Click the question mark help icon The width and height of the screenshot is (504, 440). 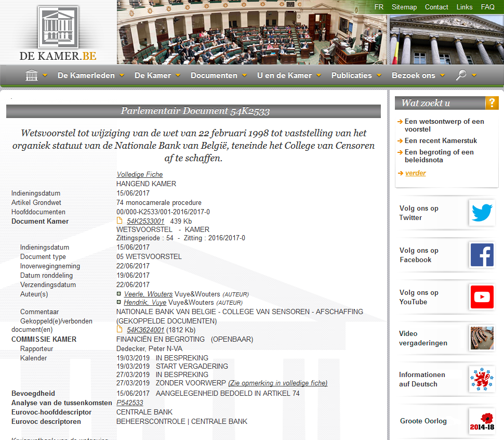(x=492, y=103)
